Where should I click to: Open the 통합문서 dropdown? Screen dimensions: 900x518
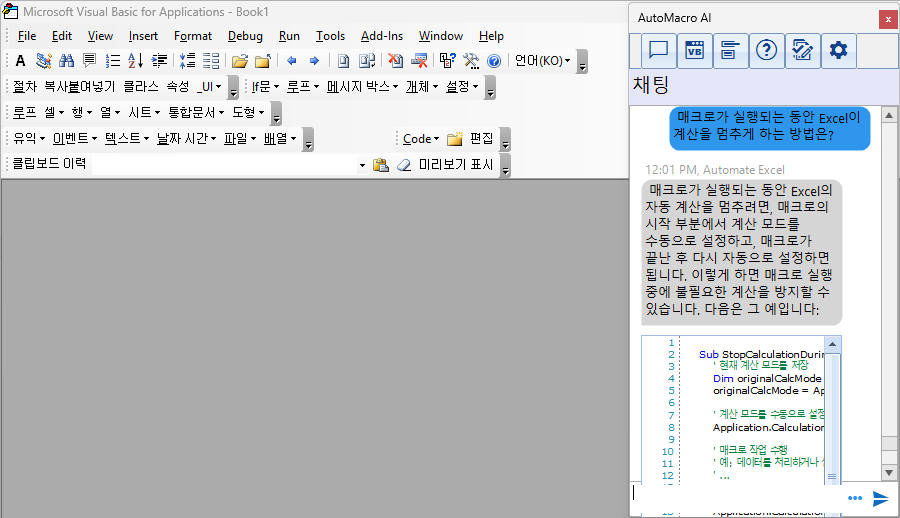click(x=195, y=113)
